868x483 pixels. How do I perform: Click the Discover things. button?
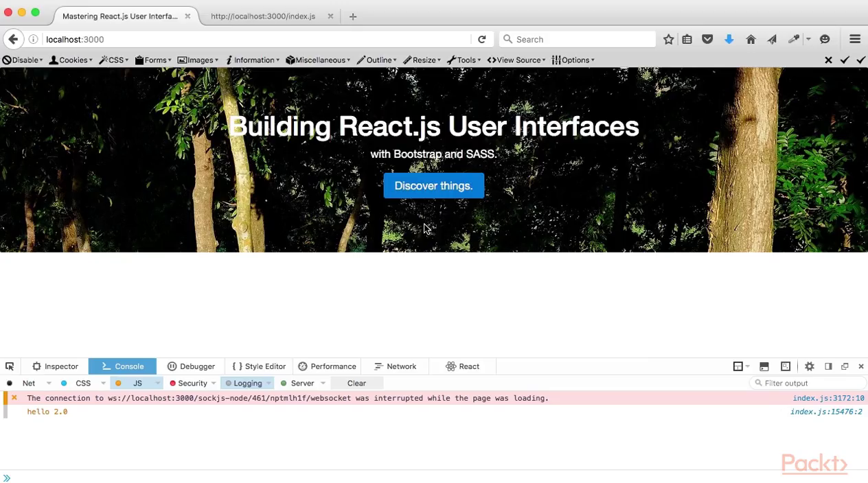pos(433,186)
